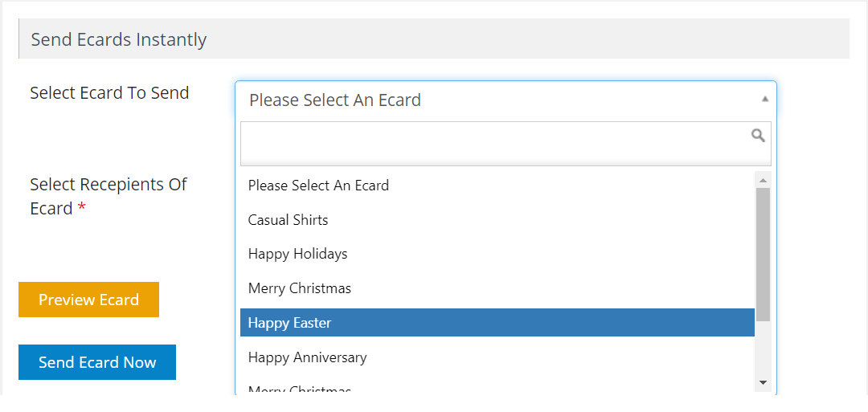Click the Preview Ecard button
Viewport: 868px width, 412px height.
[x=88, y=300]
